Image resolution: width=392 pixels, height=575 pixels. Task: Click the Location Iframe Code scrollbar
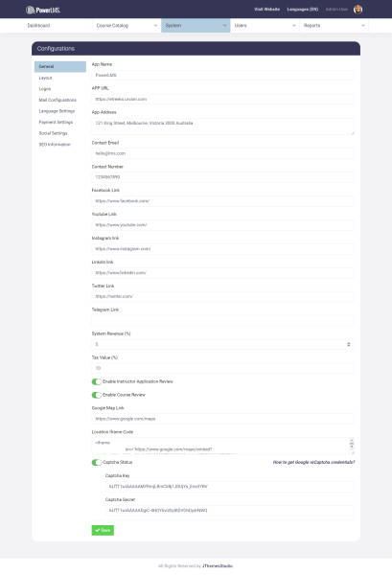[352, 444]
